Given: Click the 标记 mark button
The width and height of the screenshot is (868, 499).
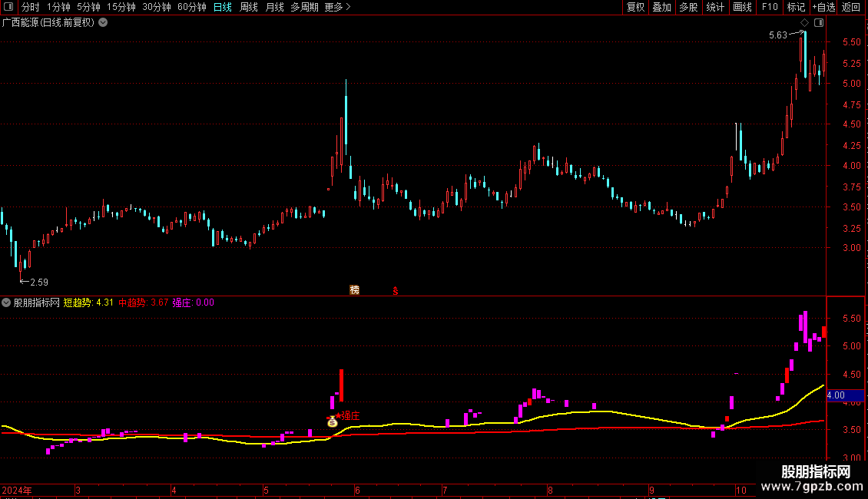Looking at the screenshot, I should 796,7.
